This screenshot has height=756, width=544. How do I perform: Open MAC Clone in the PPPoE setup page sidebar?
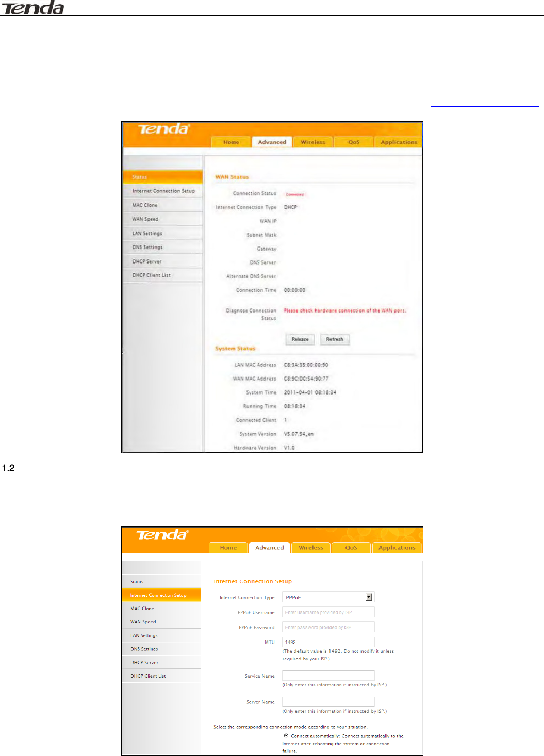[161, 609]
